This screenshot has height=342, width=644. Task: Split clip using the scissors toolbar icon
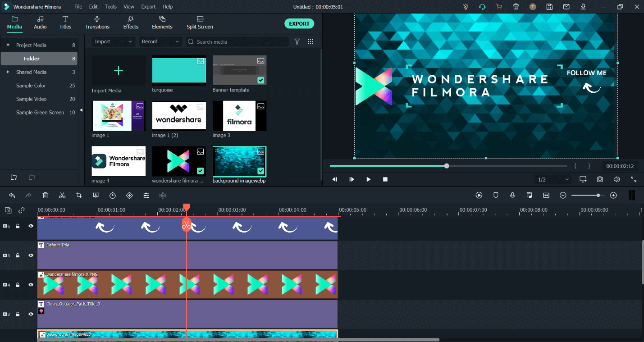point(62,195)
